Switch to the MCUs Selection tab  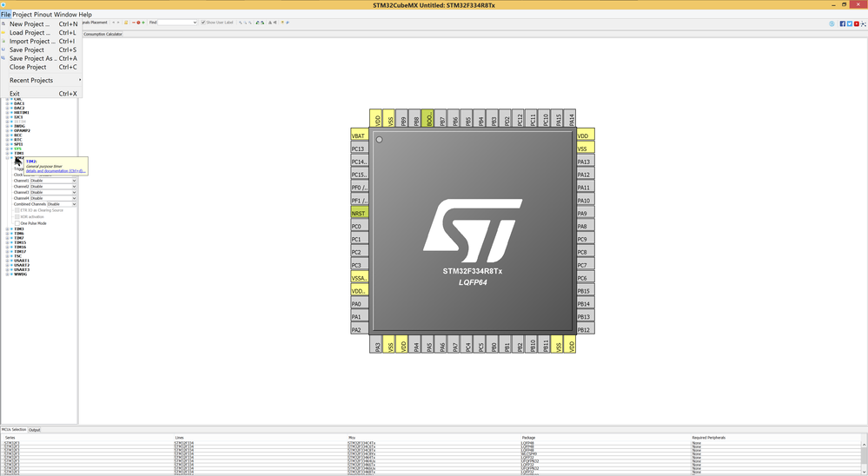tap(14, 429)
